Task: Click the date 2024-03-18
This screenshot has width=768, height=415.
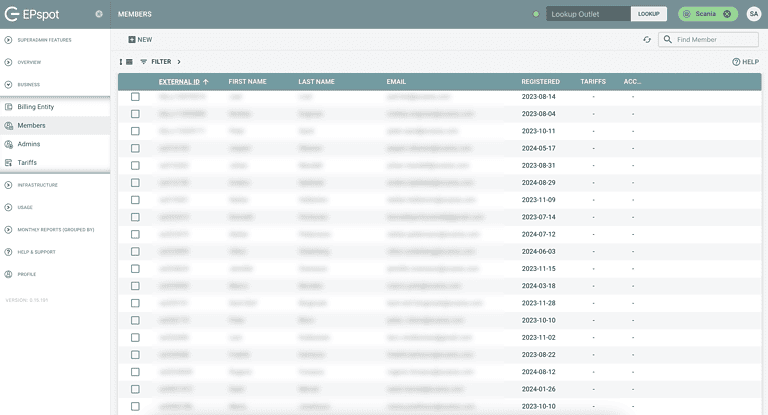Action: point(538,286)
